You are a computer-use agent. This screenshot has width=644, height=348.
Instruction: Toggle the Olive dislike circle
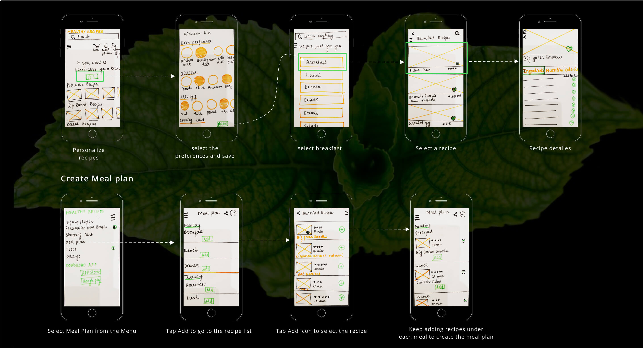199,80
